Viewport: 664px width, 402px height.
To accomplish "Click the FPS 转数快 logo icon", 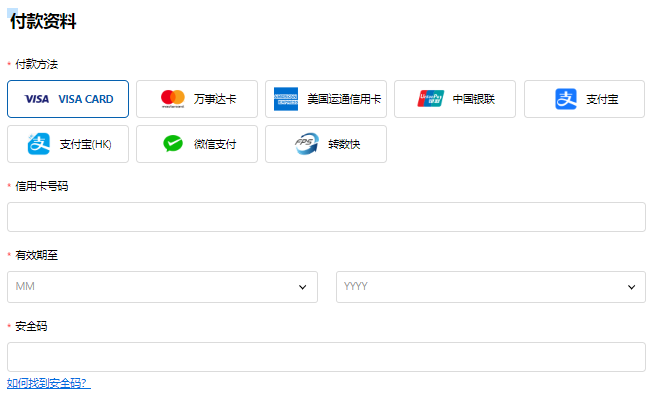I will pos(305,144).
